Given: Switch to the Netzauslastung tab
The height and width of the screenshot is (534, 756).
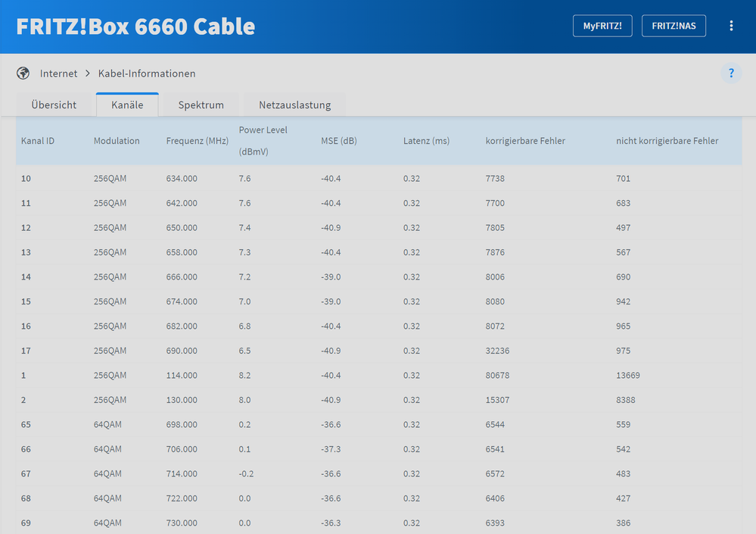Looking at the screenshot, I should [x=294, y=105].
